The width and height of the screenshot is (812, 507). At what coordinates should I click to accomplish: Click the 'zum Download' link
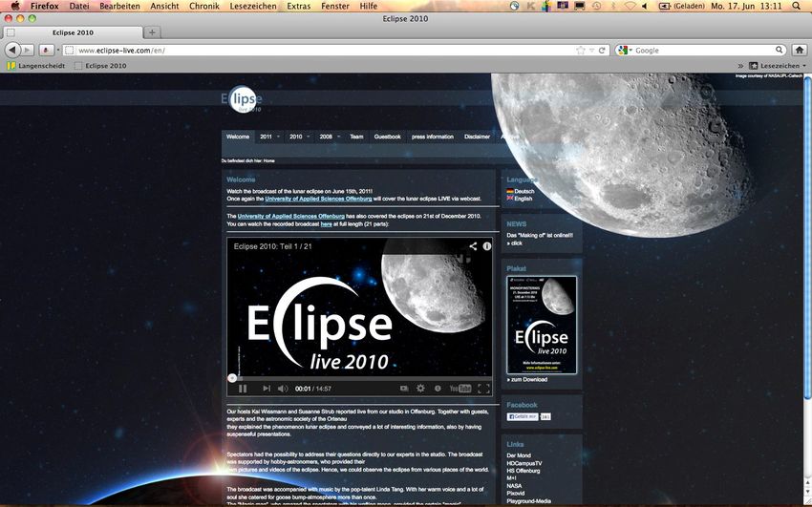pos(527,379)
